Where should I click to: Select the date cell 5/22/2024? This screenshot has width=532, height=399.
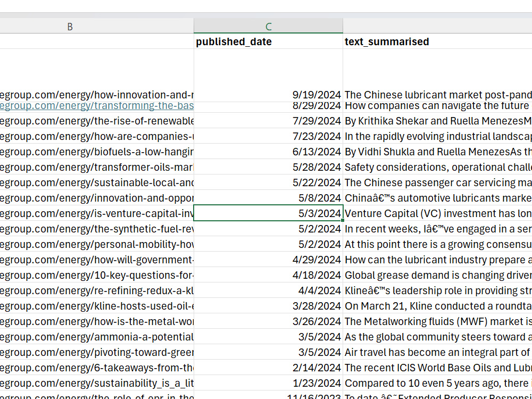pos(268,182)
